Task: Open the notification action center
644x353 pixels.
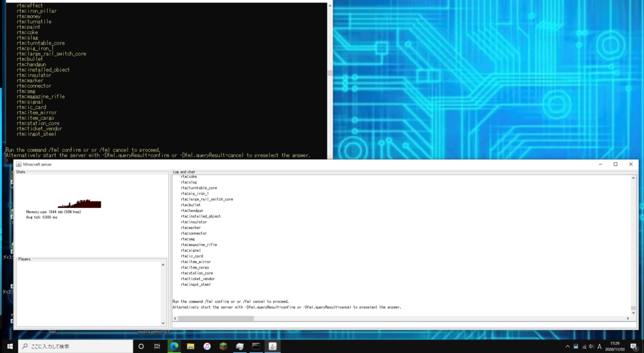Action: (634, 347)
